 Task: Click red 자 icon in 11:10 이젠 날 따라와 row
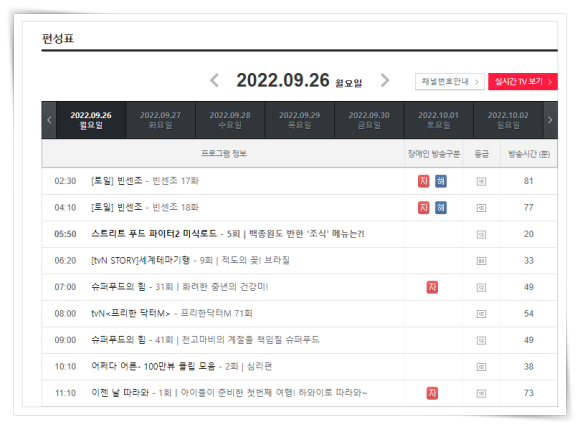[x=432, y=393]
